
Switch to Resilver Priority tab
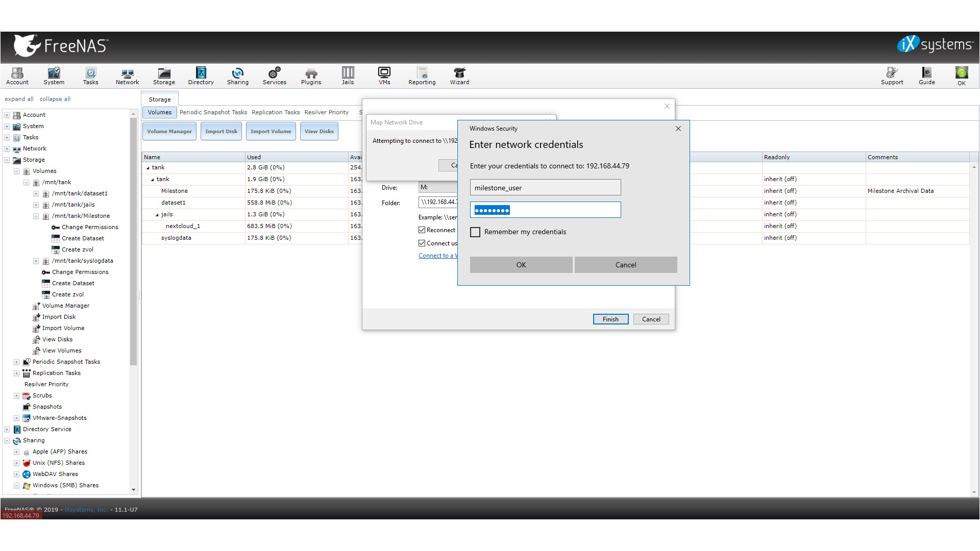(x=326, y=112)
